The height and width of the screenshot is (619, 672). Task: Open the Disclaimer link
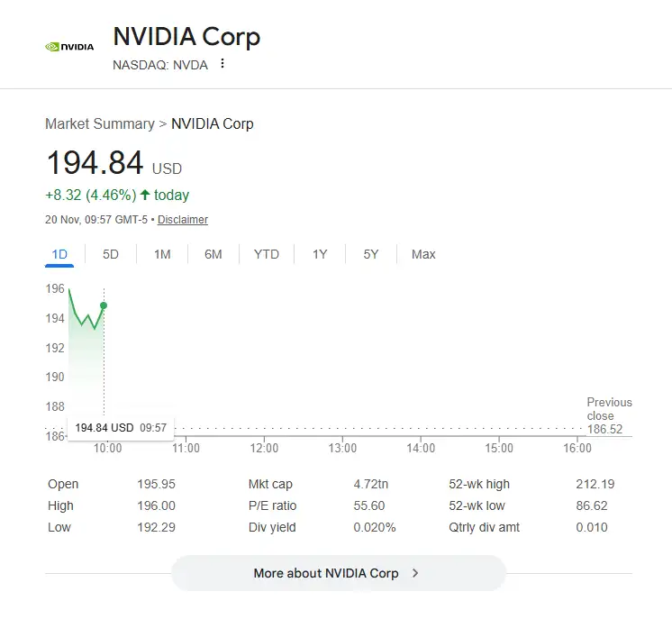(x=183, y=220)
